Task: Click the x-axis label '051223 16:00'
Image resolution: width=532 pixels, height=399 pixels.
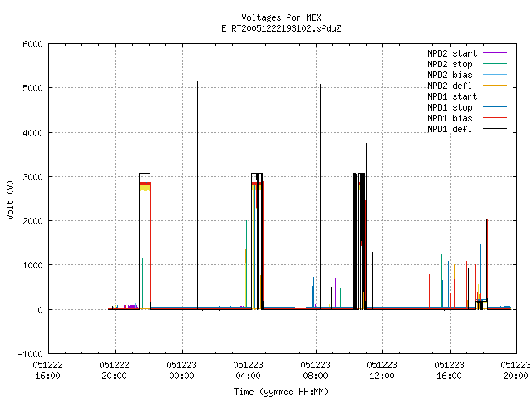Action: click(449, 371)
